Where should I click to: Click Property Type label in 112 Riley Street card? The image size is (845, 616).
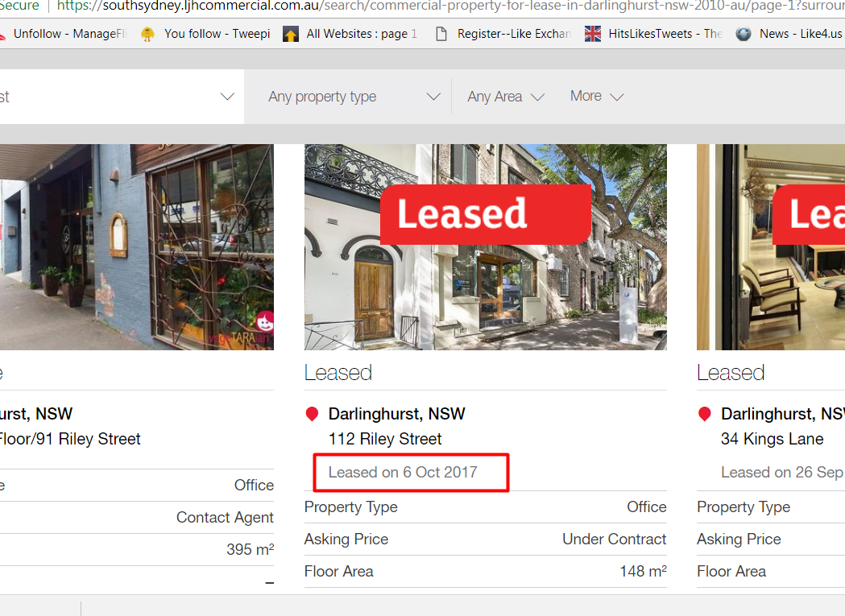(351, 507)
